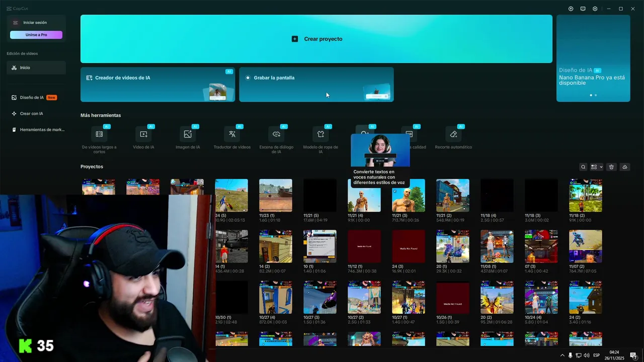Open project thumbnail 20 (1)
Screen dimensions: 644x362
tap(453, 246)
